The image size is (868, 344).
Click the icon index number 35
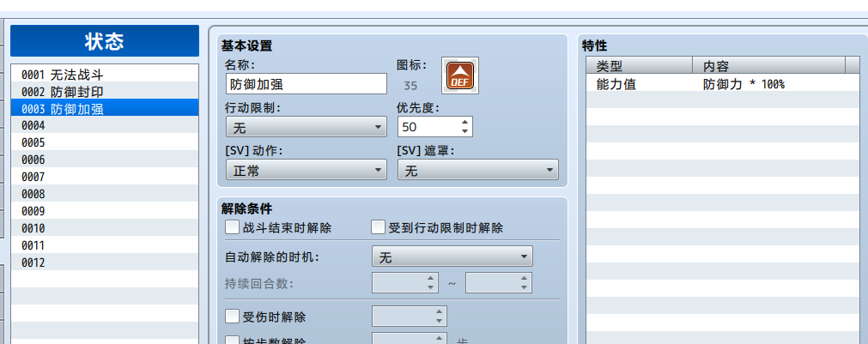coord(410,86)
